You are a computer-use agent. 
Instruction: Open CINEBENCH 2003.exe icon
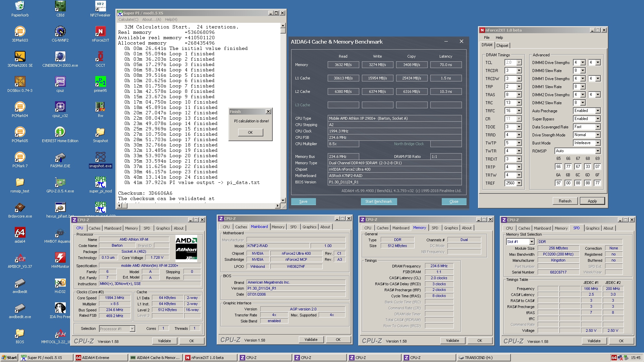coord(60,59)
